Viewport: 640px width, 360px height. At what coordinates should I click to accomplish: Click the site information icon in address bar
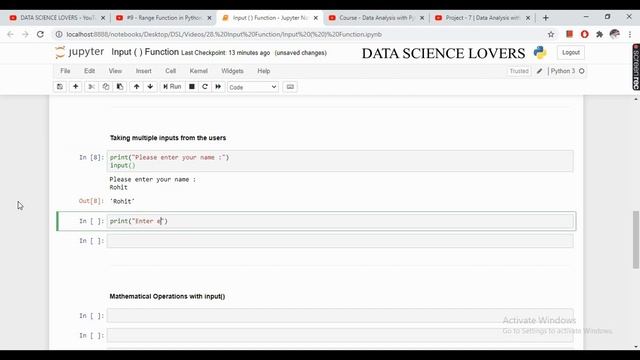point(59,34)
